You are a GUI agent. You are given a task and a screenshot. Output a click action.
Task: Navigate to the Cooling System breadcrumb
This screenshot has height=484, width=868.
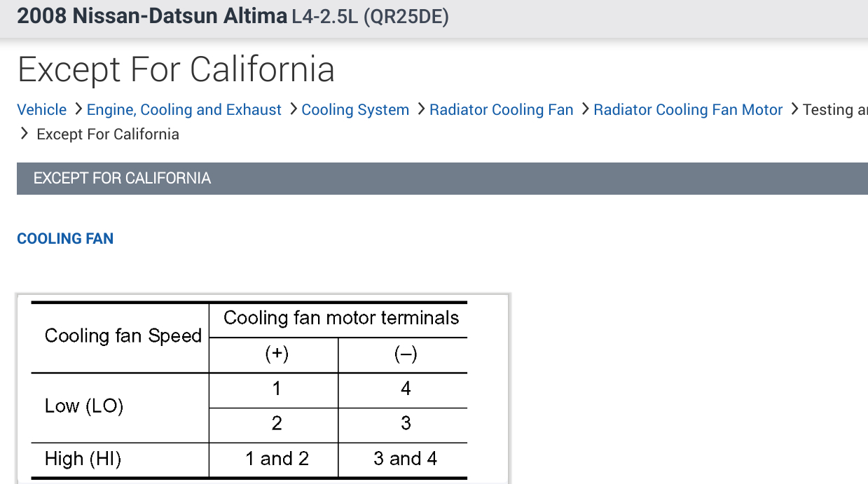tap(355, 110)
